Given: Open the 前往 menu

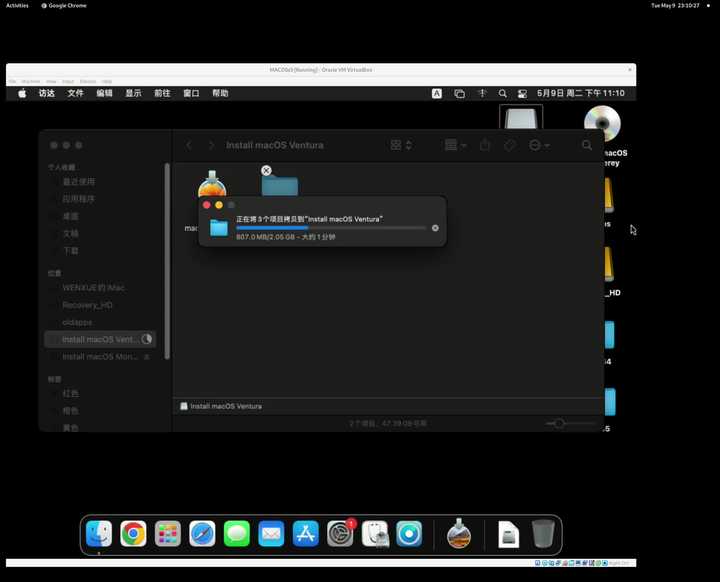Looking at the screenshot, I should coord(162,93).
